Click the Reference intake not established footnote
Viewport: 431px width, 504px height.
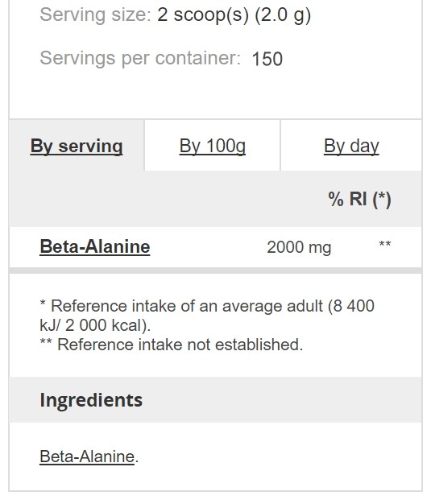pos(172,345)
